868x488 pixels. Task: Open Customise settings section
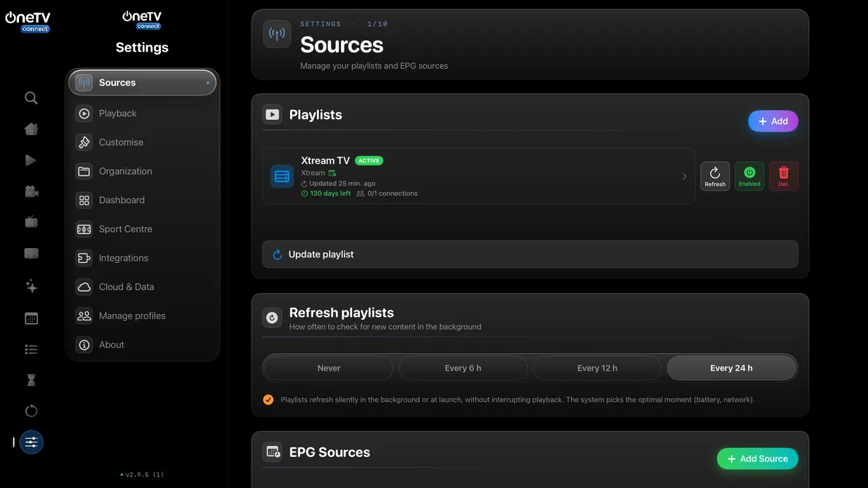point(142,142)
